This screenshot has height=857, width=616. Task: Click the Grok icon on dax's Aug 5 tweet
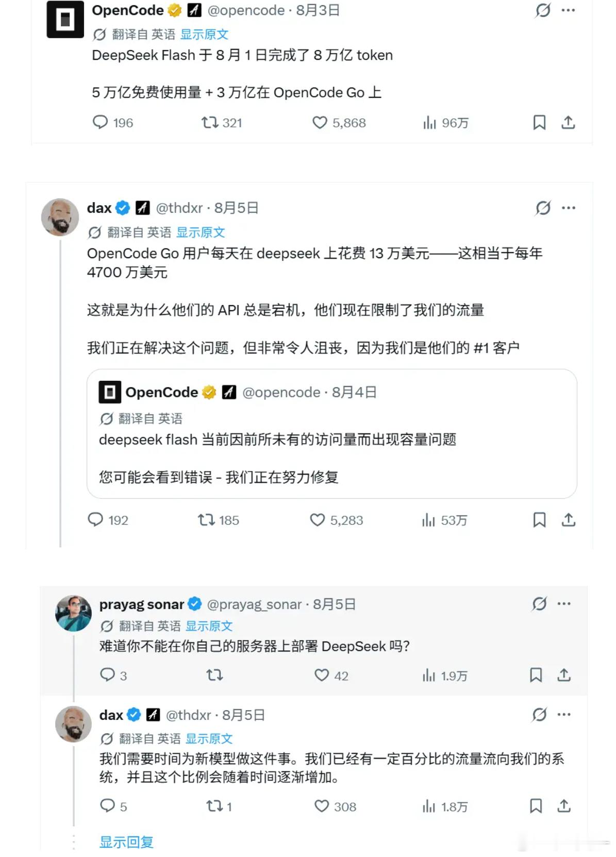543,208
